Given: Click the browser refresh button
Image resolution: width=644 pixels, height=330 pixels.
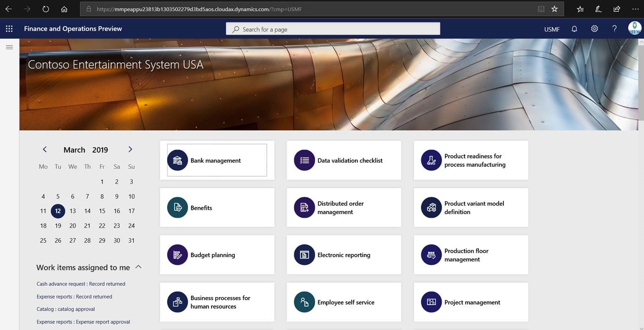Looking at the screenshot, I should pos(45,9).
